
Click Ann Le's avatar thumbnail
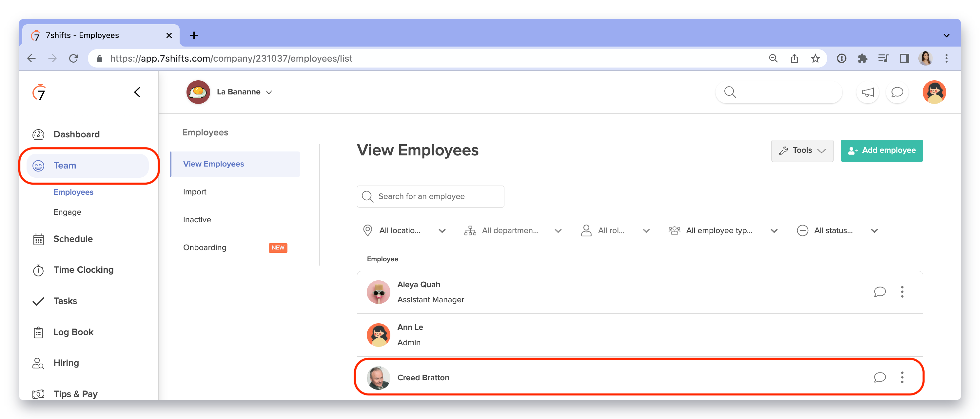pyautogui.click(x=378, y=335)
